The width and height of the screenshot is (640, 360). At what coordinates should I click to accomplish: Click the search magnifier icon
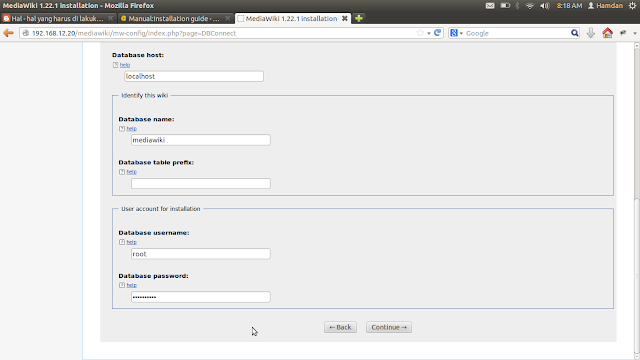pyautogui.click(x=574, y=33)
